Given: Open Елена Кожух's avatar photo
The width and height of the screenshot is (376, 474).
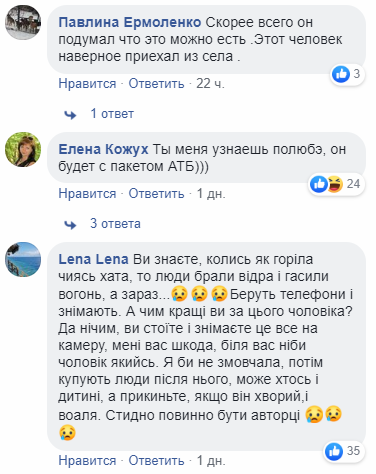Looking at the screenshot, I should tap(23, 149).
